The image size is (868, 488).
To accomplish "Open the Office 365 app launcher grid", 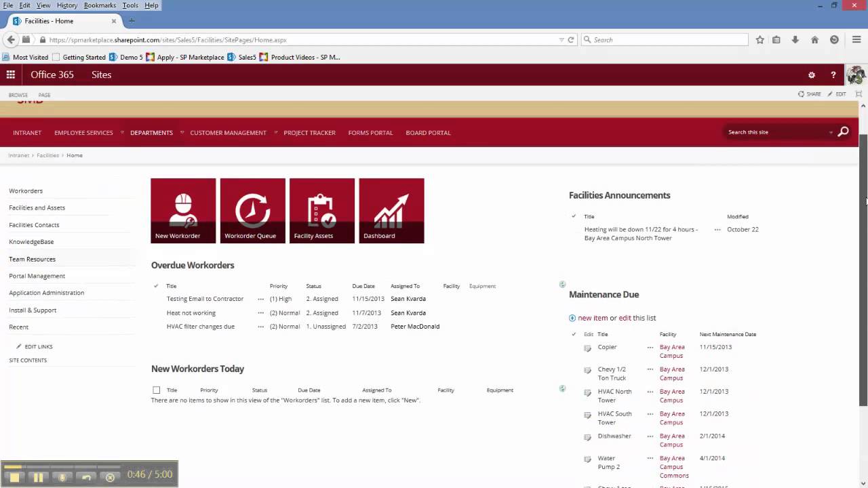I will point(11,75).
